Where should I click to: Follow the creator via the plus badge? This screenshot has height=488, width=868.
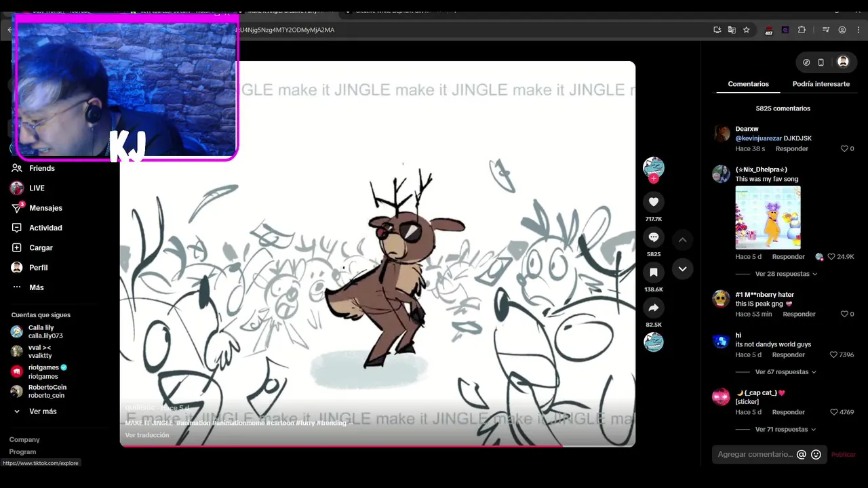coord(654,179)
